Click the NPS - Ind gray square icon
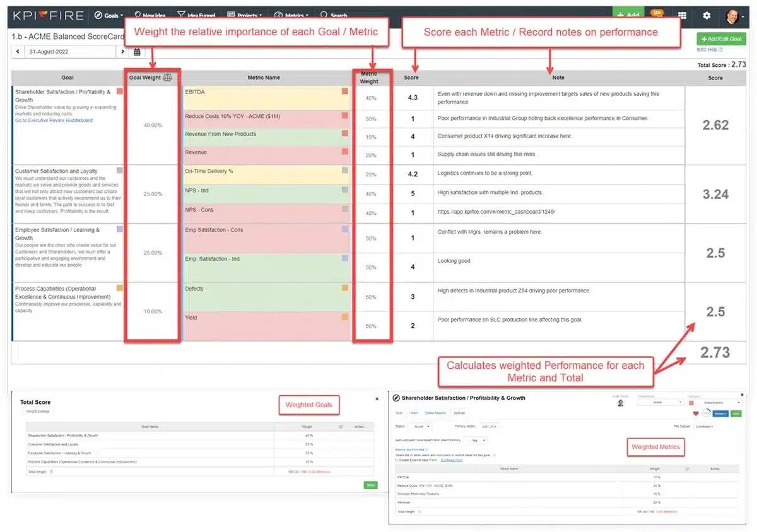The image size is (757, 532). coord(345,190)
